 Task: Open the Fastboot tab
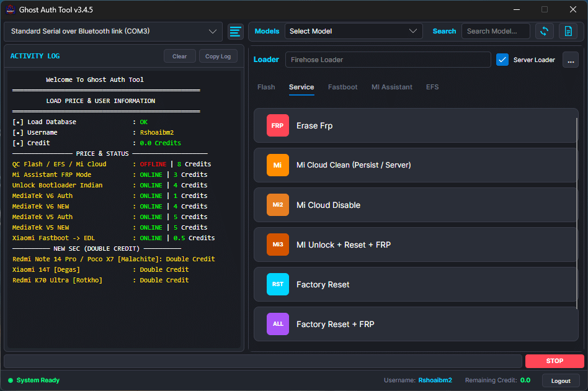[342, 87]
